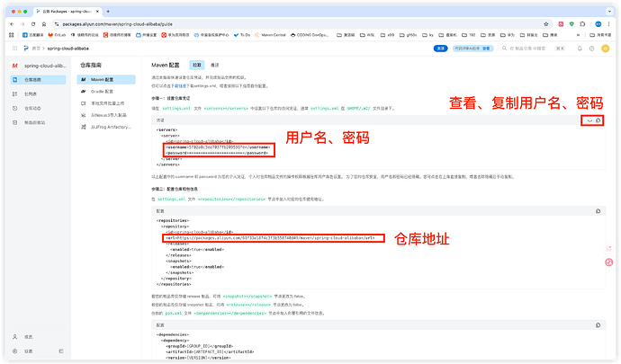Collapse the left sidebar via toggle icon

[61, 351]
